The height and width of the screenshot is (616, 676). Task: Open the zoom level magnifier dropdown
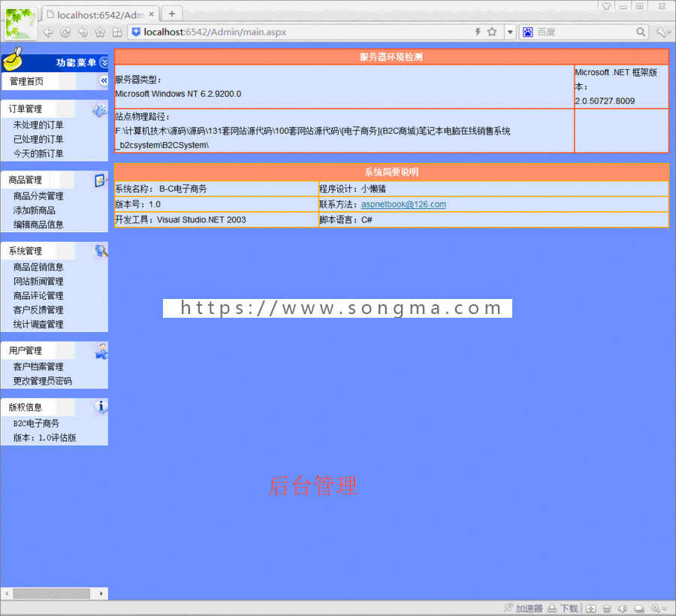tap(658, 608)
